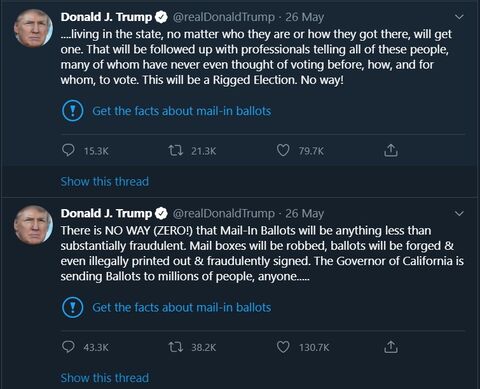480x389 pixels.
Task: Open the profile picture on the first tweet
Action: (x=33, y=28)
